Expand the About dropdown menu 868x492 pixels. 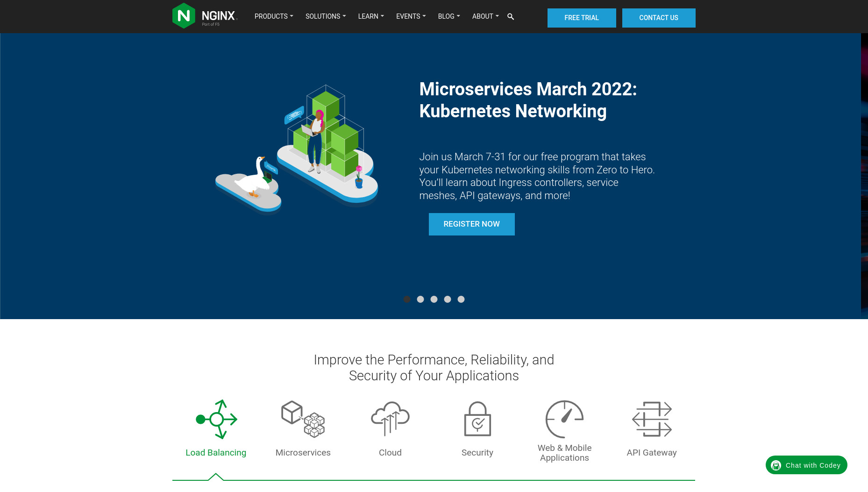[x=485, y=16]
